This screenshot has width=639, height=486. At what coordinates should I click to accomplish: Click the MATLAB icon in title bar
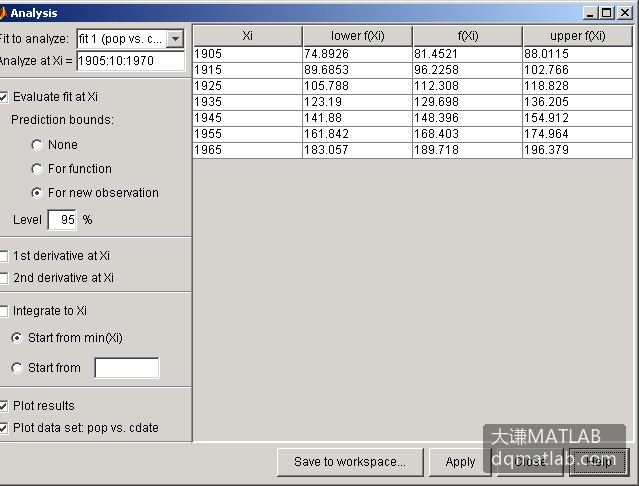tap(3, 13)
